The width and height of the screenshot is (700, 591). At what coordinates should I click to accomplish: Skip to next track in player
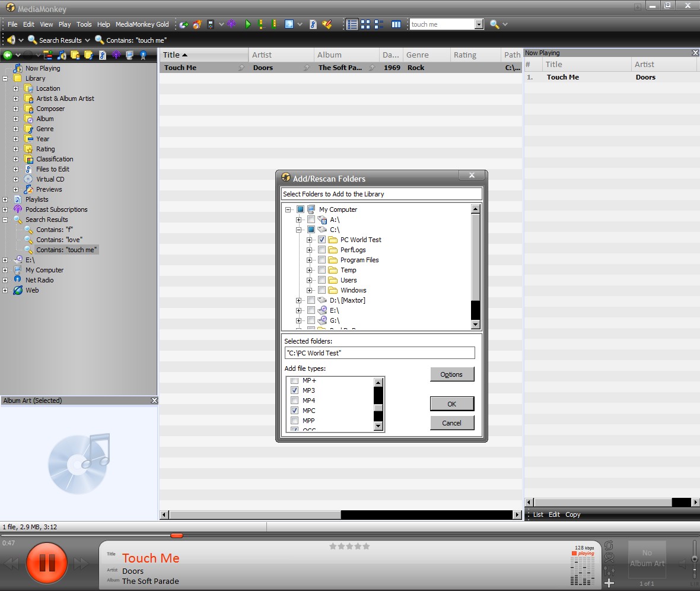point(81,563)
